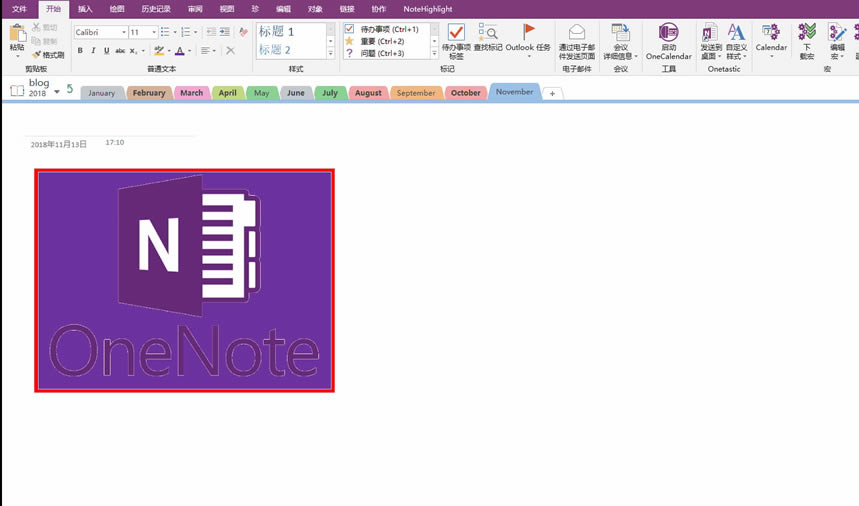Click the Paste (粘贴) clipboard icon
The image size is (859, 506).
[17, 33]
